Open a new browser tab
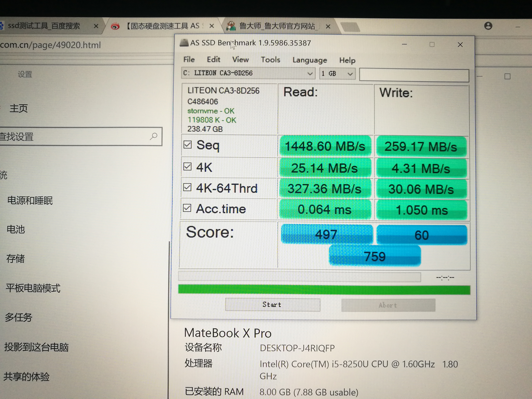532x399 pixels. coord(350,27)
